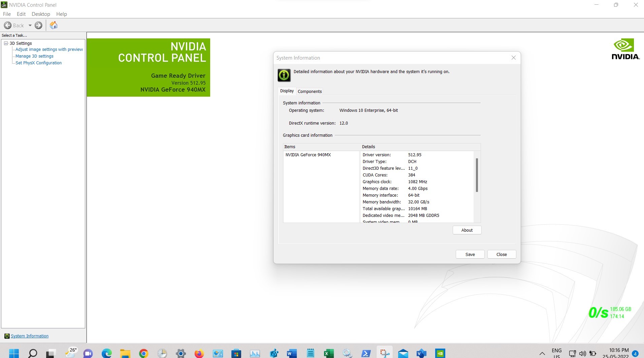Screen dimensions: 644x358
Task: Open PowerShell from taskbar
Action: click(x=366, y=353)
